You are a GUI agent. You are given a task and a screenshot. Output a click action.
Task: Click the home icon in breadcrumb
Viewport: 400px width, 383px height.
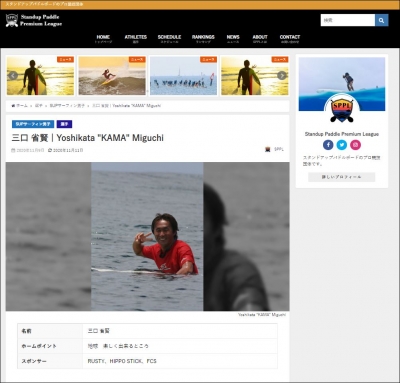click(13, 106)
